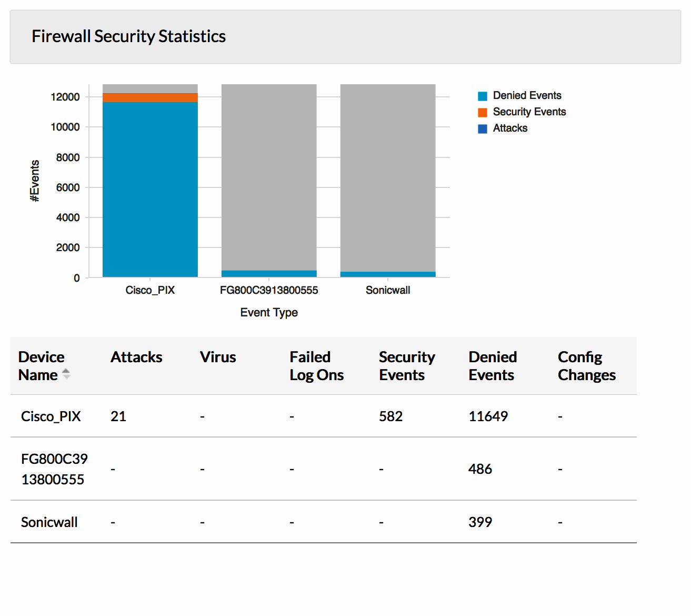Sort the table by Device Name descending
This screenshot has width=691, height=616.
67,377
